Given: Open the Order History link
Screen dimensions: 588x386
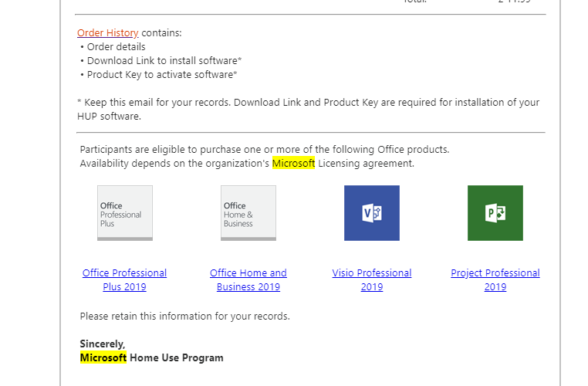Looking at the screenshot, I should coord(107,33).
